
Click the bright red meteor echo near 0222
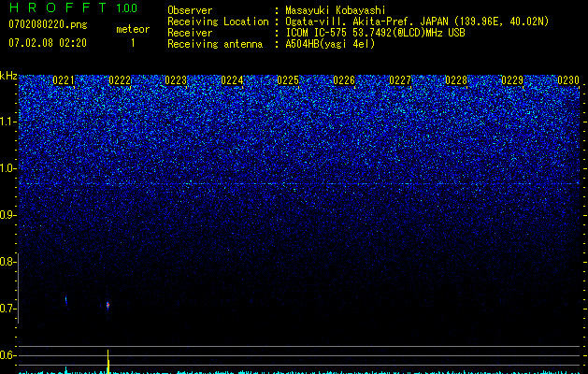(x=108, y=305)
